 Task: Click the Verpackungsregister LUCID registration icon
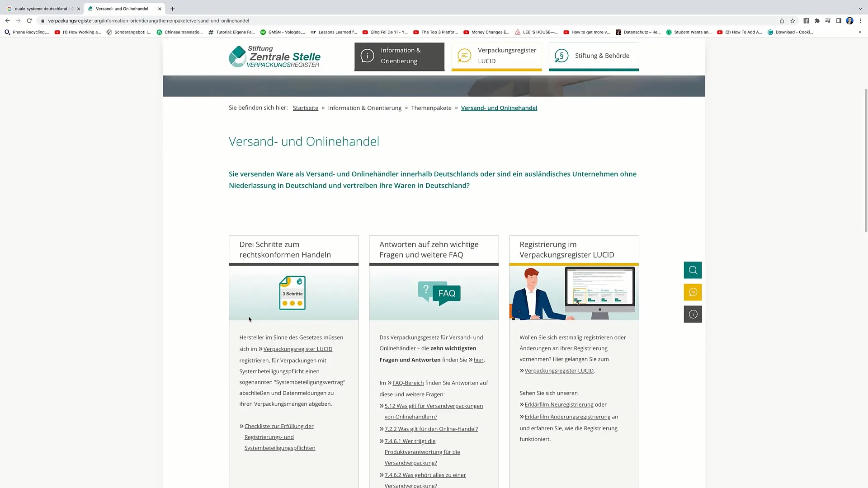464,56
